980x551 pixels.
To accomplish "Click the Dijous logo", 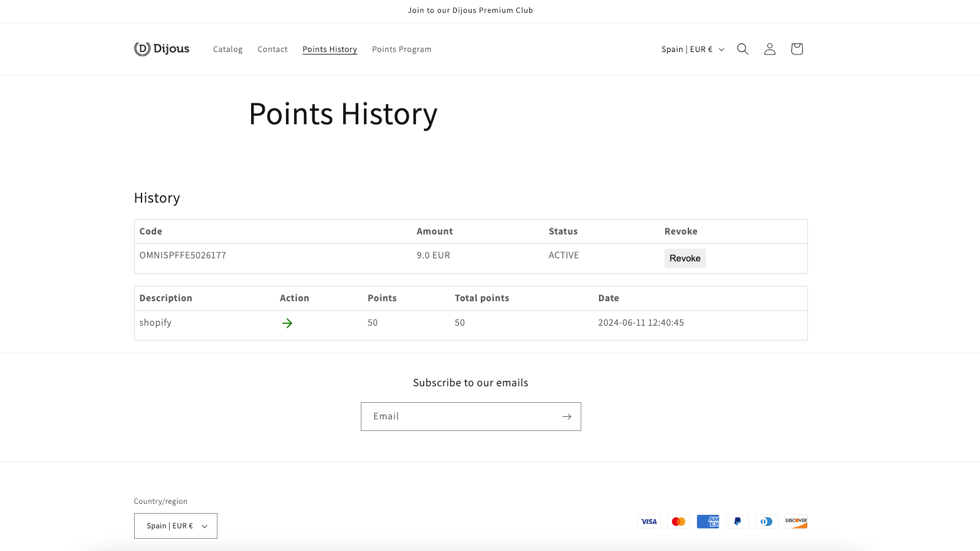I will [162, 49].
